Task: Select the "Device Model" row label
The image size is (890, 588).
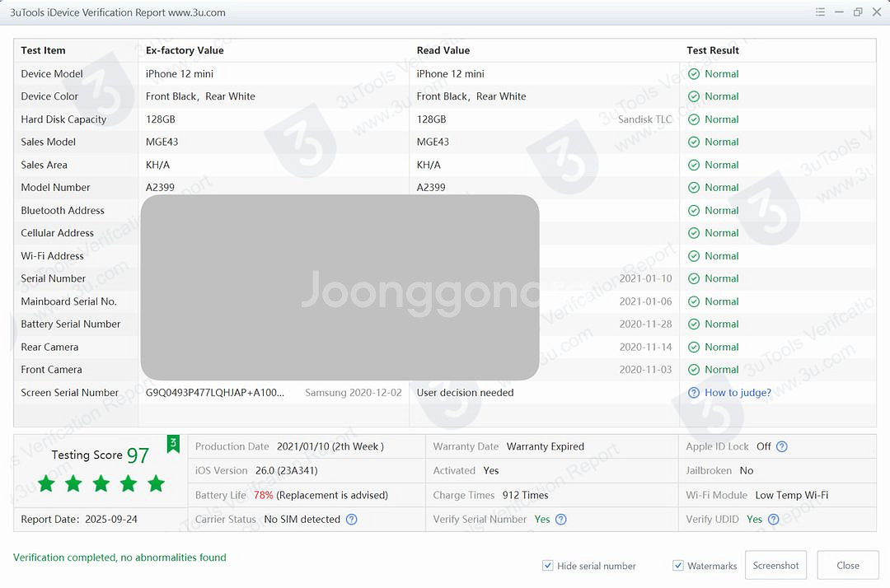Action: [x=52, y=74]
